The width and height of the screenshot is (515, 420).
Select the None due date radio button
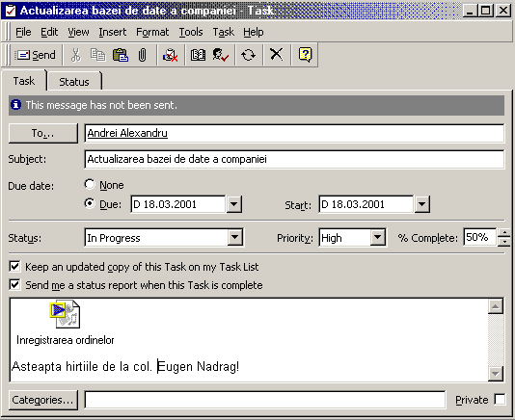90,184
